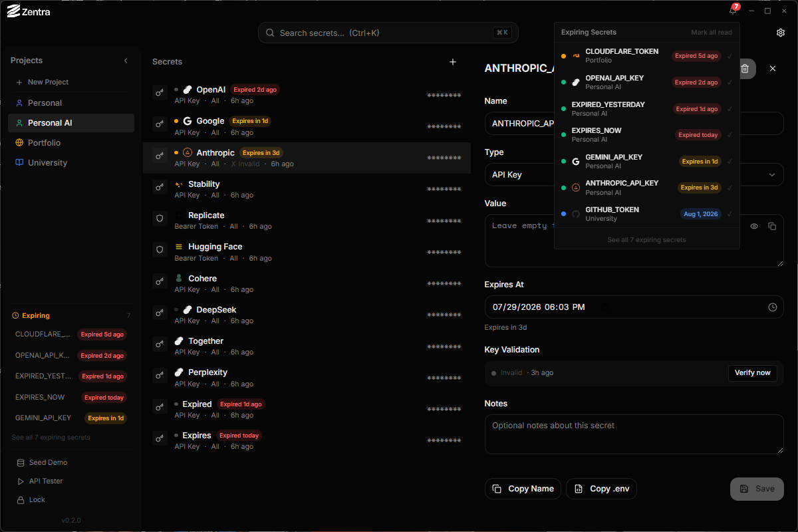The width and height of the screenshot is (798, 532).
Task: Click See all 7 expiring secrets in sidebar
Action: [51, 438]
